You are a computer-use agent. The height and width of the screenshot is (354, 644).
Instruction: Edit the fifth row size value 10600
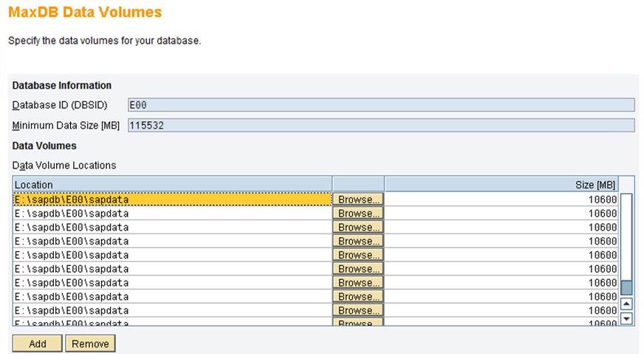(603, 255)
